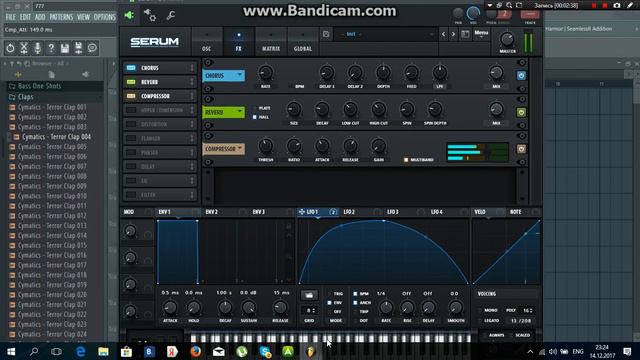Viewport: 640px width, 360px height.
Task: Click the FL Studio chat bubble icon
Action: click(92, 48)
